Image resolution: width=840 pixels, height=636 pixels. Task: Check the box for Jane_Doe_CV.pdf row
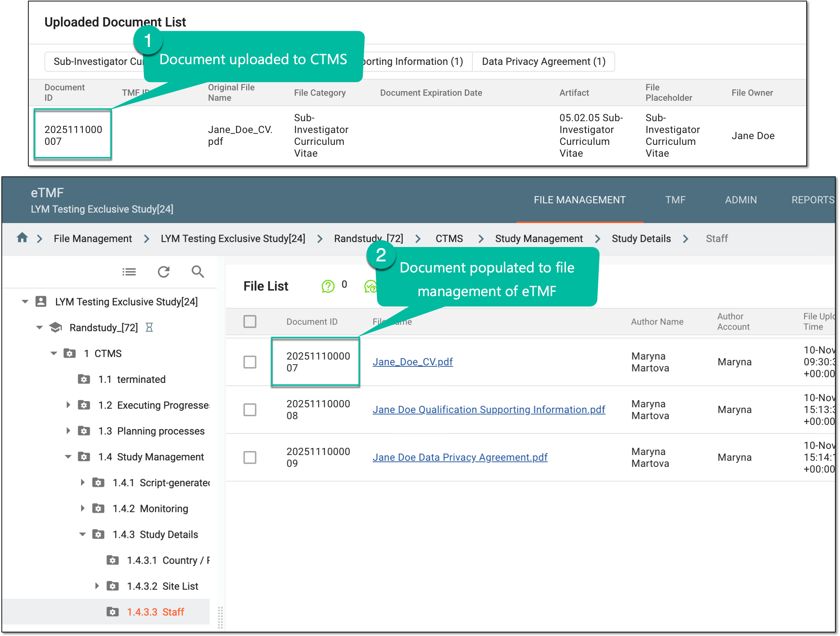pos(250,362)
